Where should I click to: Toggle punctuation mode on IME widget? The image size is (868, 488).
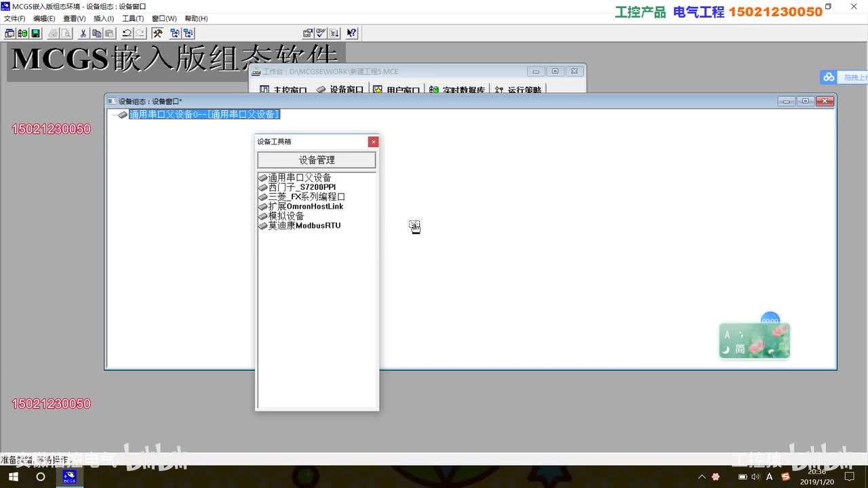pos(741,334)
